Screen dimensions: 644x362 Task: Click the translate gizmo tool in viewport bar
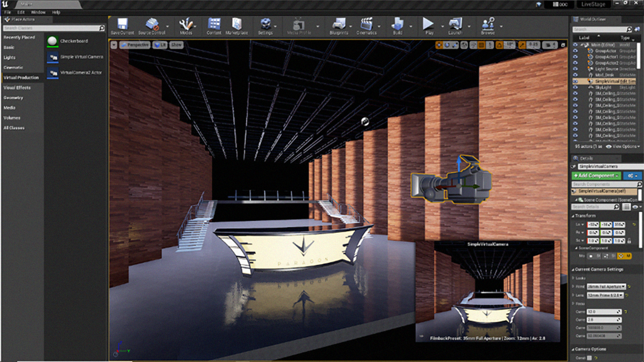(439, 45)
